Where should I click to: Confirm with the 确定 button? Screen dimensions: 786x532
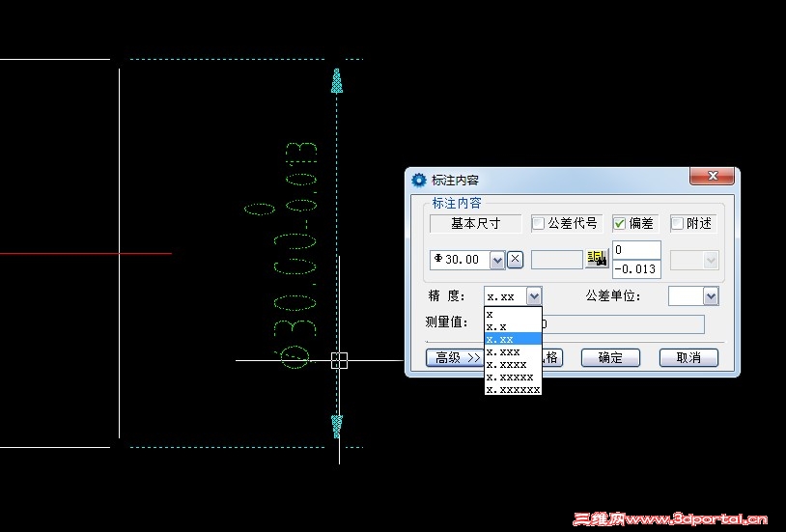pyautogui.click(x=610, y=357)
